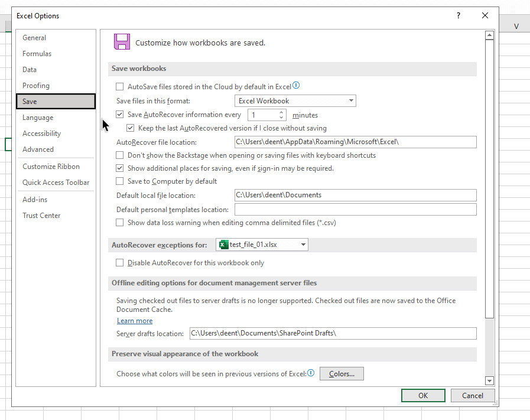Screen dimensions: 530x420
Task: Click the info icon beside Colors option
Action: [x=311, y=373]
